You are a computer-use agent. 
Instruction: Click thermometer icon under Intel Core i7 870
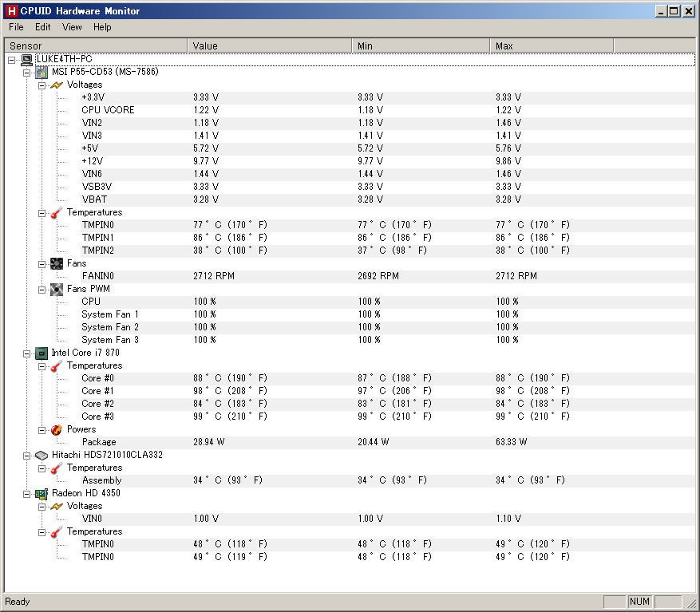56,366
